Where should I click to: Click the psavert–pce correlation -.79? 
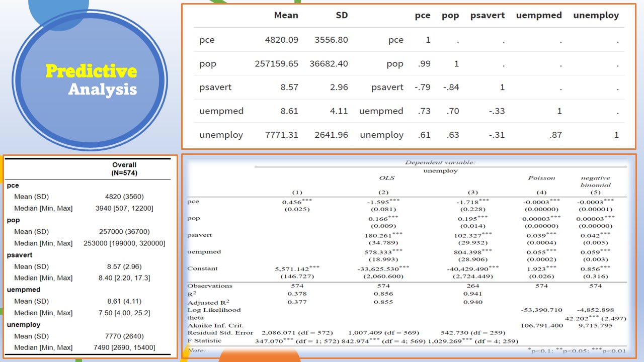point(423,87)
